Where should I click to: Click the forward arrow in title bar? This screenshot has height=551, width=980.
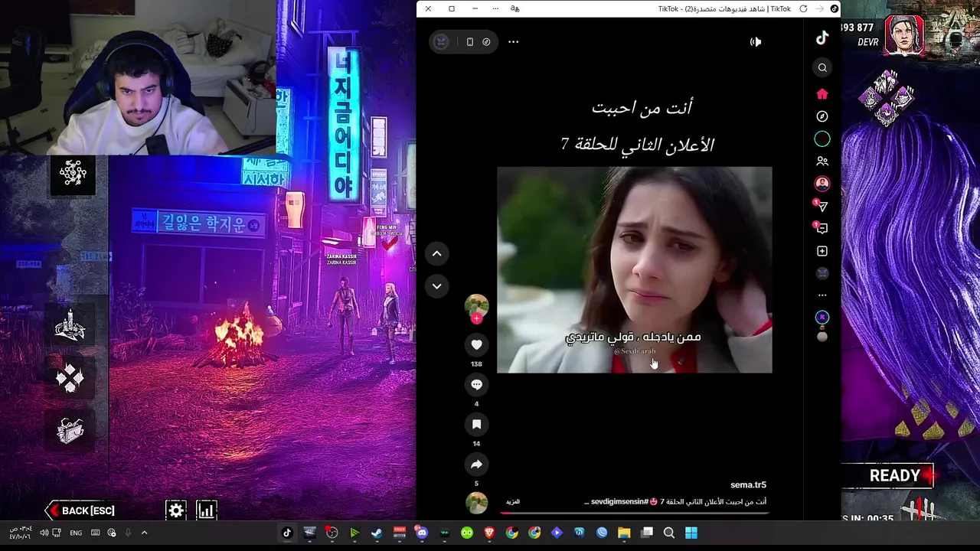pos(818,8)
